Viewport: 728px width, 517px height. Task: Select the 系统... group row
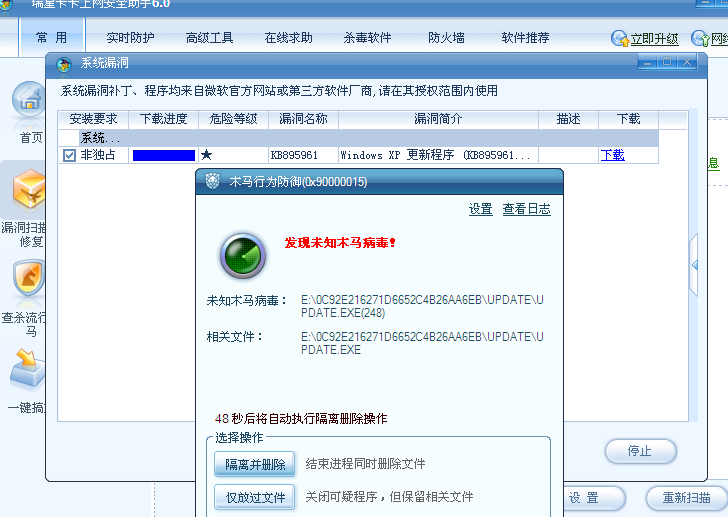(358, 138)
